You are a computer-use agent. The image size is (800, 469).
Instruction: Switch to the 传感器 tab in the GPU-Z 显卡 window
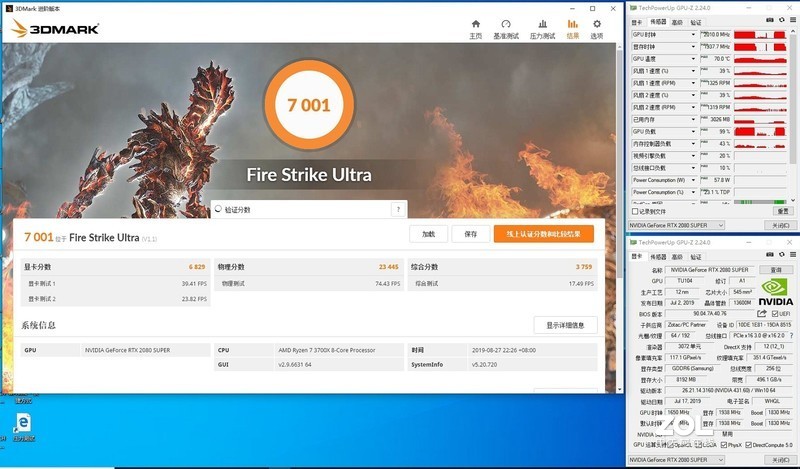pyautogui.click(x=658, y=256)
